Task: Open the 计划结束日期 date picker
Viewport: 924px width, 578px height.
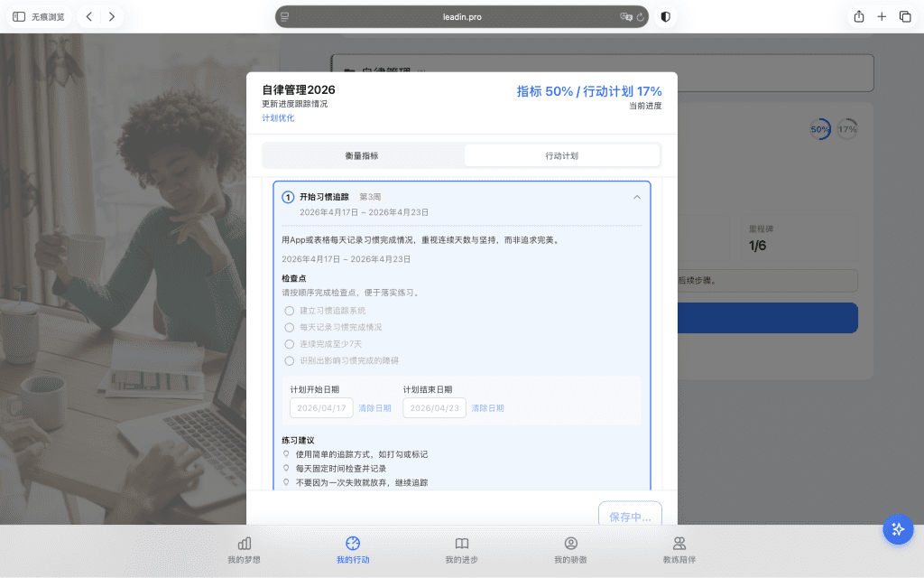Action: point(434,408)
